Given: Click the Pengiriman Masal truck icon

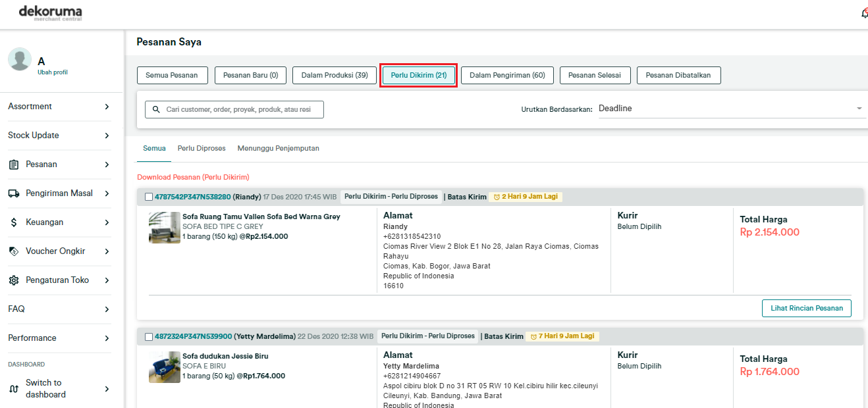Looking at the screenshot, I should coord(14,193).
